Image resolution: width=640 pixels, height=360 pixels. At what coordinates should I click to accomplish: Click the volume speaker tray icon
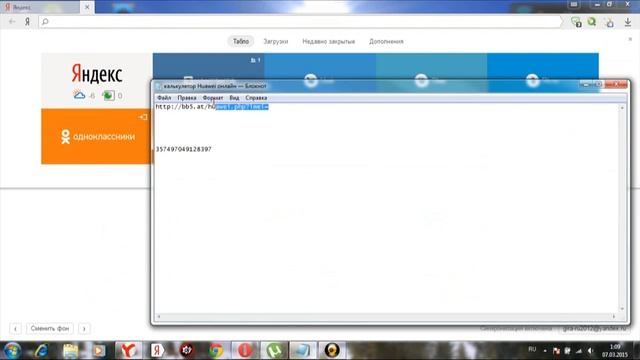[590, 351]
